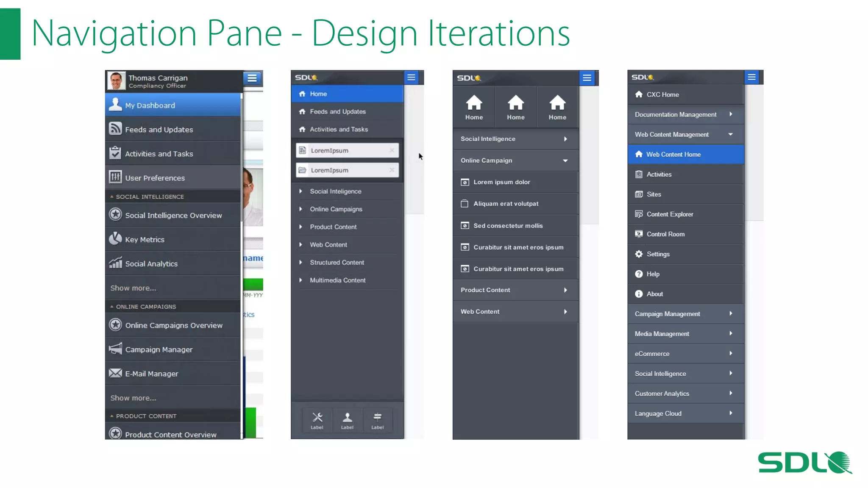Open Sed consectetur mollis item
Screen dimensions: 868x488
tap(516, 226)
